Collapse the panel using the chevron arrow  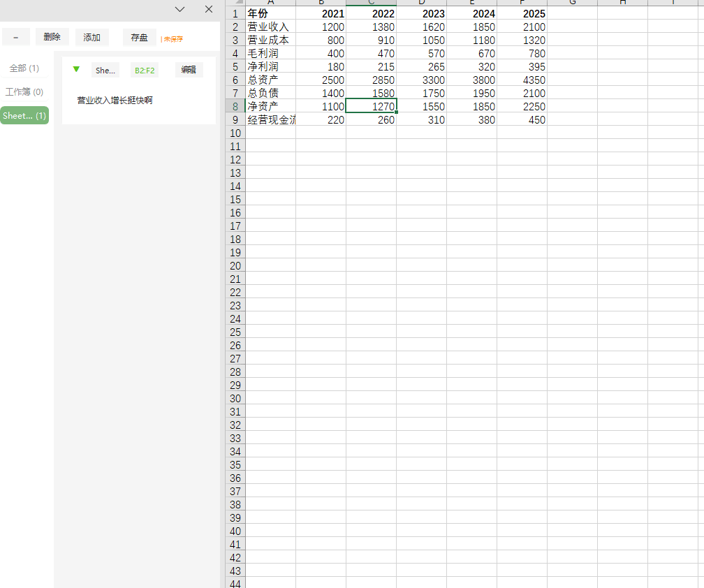[x=180, y=9]
